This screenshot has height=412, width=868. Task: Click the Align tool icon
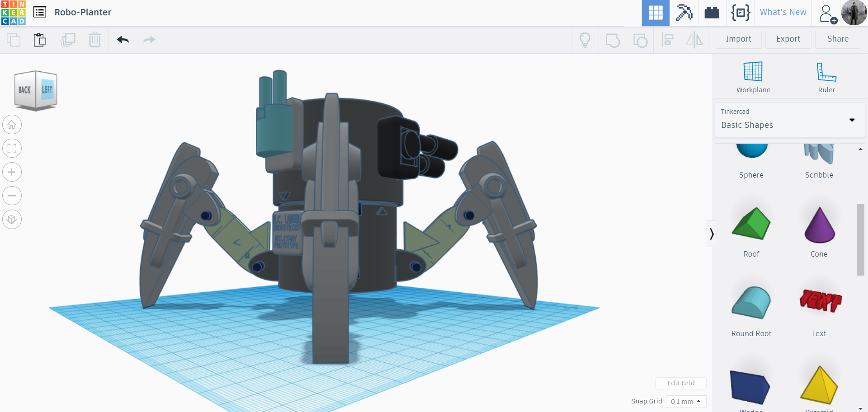pyautogui.click(x=667, y=40)
